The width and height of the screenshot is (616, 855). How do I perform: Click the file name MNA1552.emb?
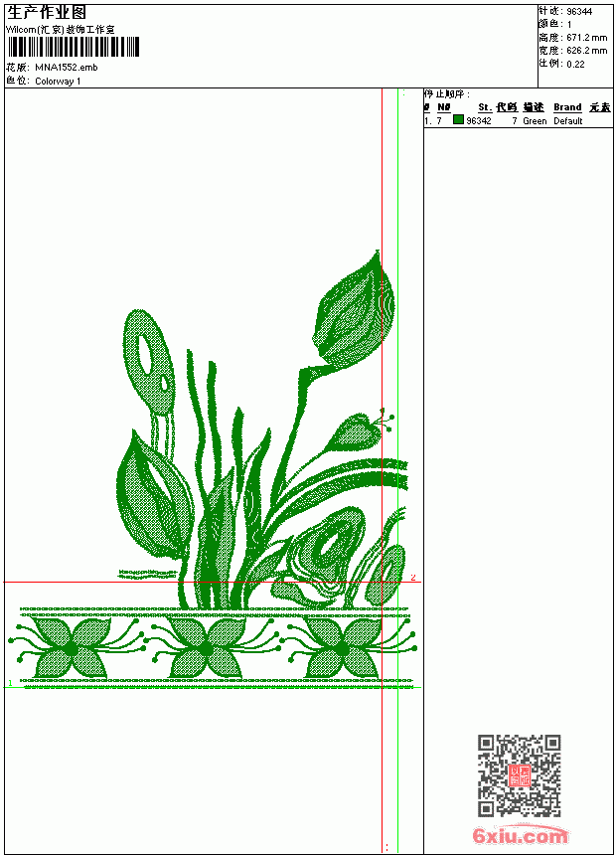click(x=67, y=68)
